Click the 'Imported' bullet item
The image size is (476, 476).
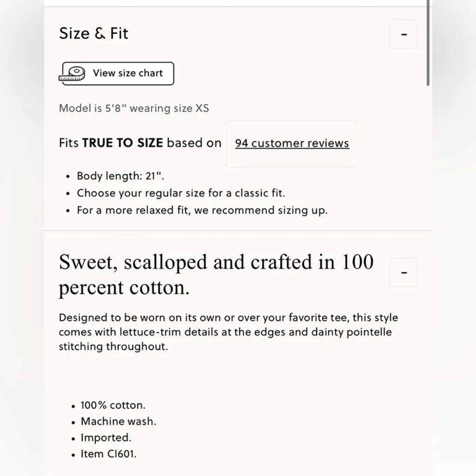(x=106, y=437)
